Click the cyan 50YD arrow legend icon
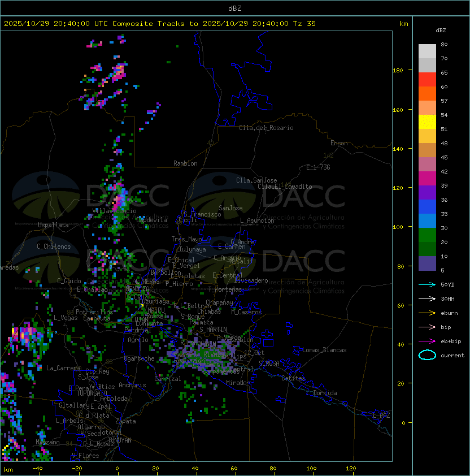 pos(427,284)
